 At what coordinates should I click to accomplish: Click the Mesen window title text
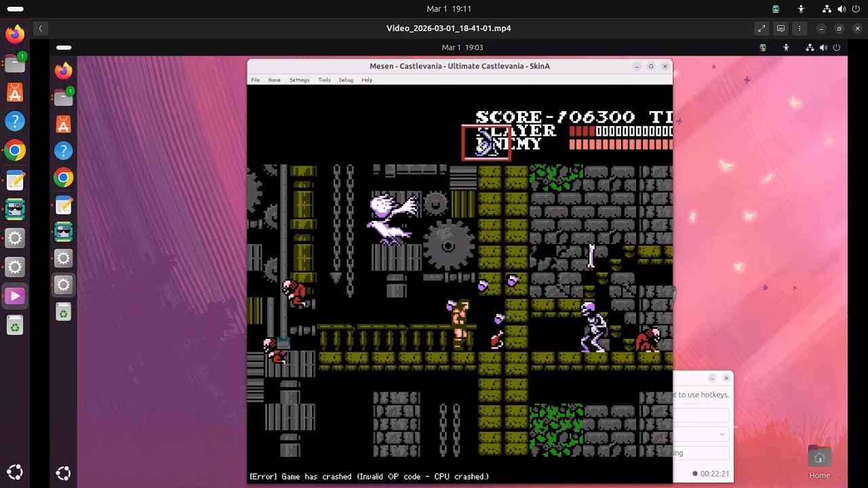460,66
